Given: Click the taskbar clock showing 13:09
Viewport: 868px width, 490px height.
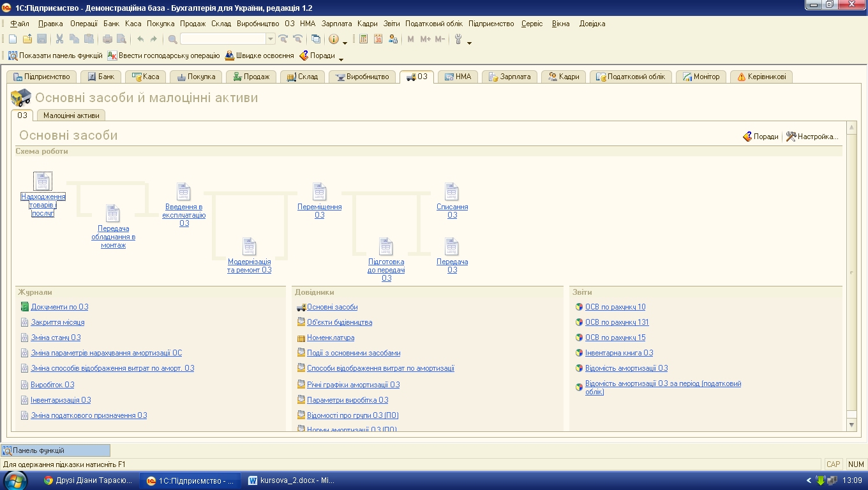Looking at the screenshot, I should 852,480.
